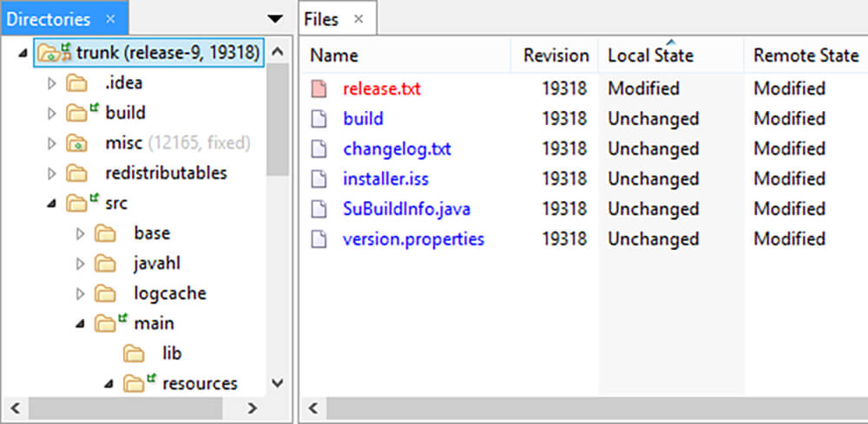868x424 pixels.
Task: Click the Directories horizontal scrollbar thumb
Action: [126, 408]
